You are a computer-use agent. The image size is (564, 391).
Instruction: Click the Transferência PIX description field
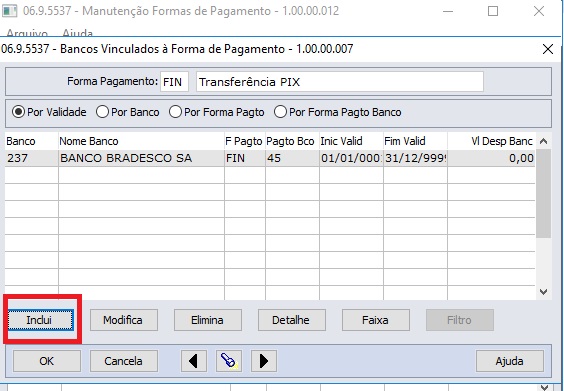[x=340, y=82]
